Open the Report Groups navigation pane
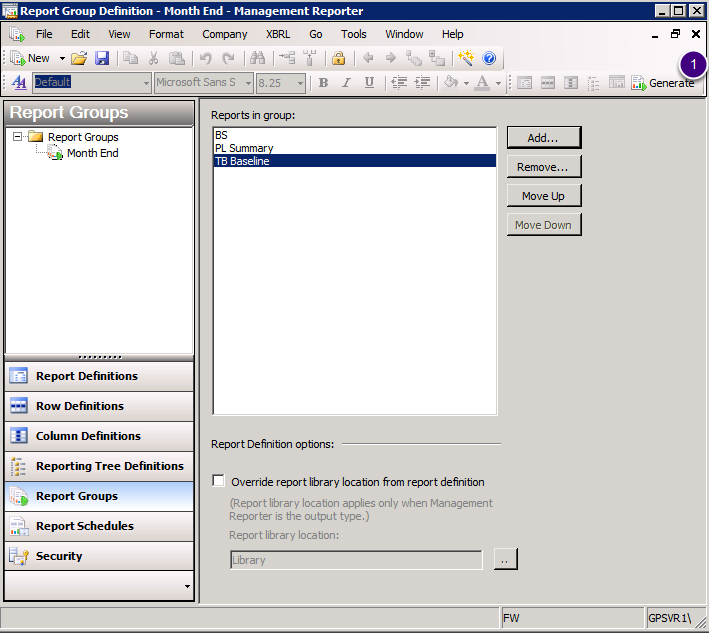This screenshot has width=709, height=633. tap(99, 496)
